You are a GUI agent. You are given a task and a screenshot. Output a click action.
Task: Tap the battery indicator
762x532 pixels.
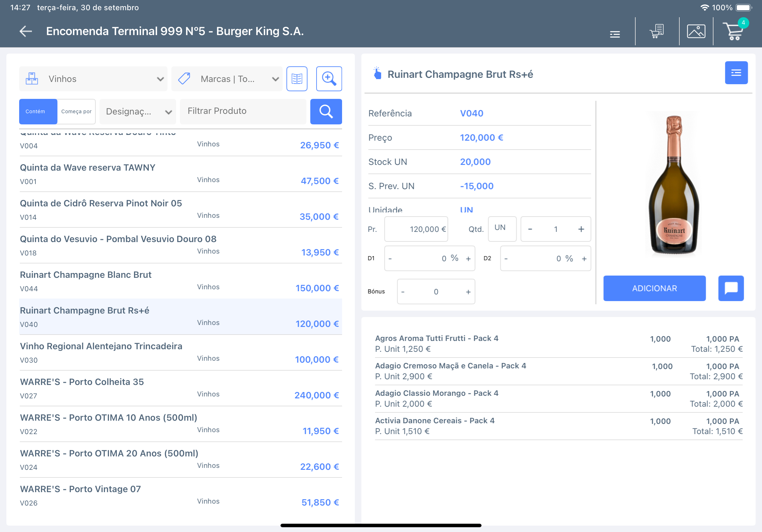744,7
